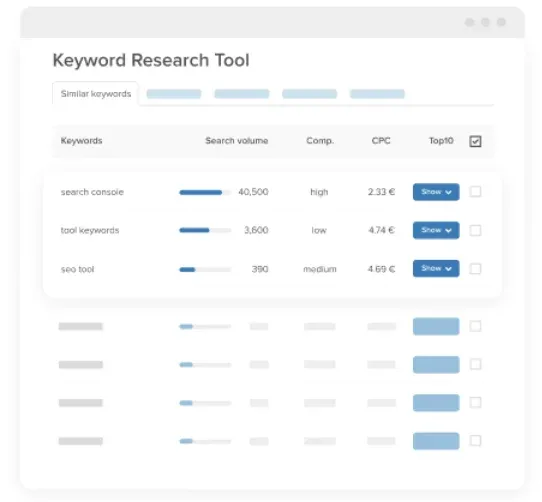Check the box for tool keywords row
The width and height of the screenshot is (542, 502).
(x=475, y=230)
